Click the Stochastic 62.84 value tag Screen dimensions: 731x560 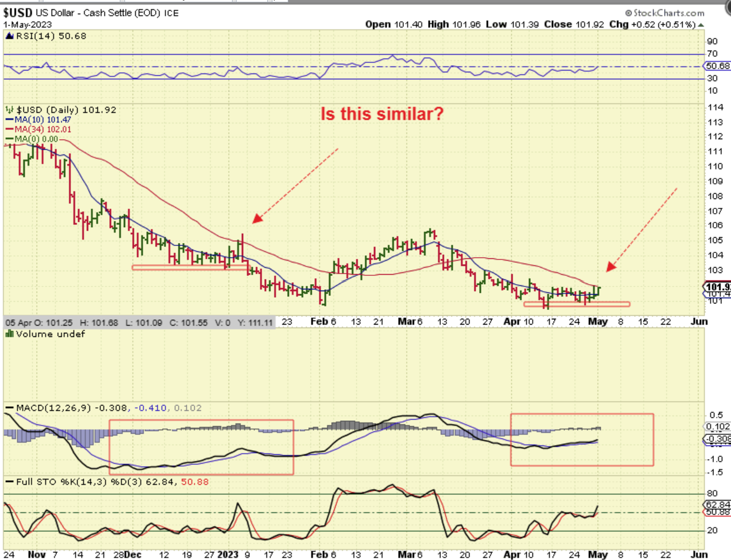717,504
